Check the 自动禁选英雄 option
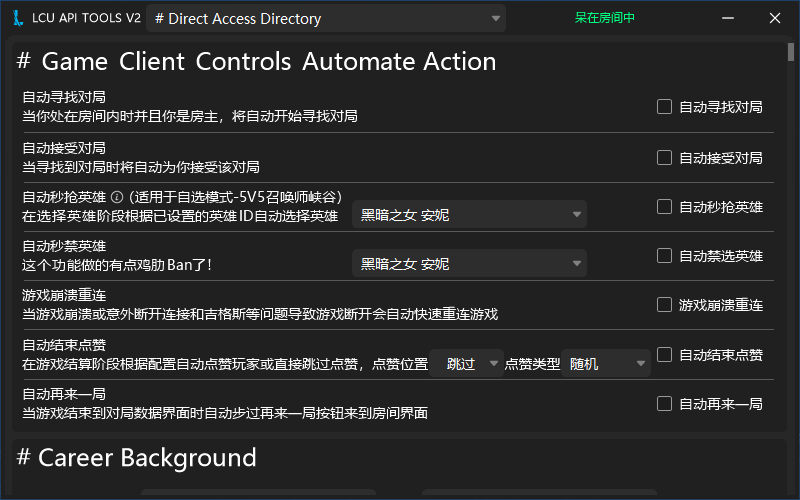This screenshot has height=500, width=800. click(664, 256)
